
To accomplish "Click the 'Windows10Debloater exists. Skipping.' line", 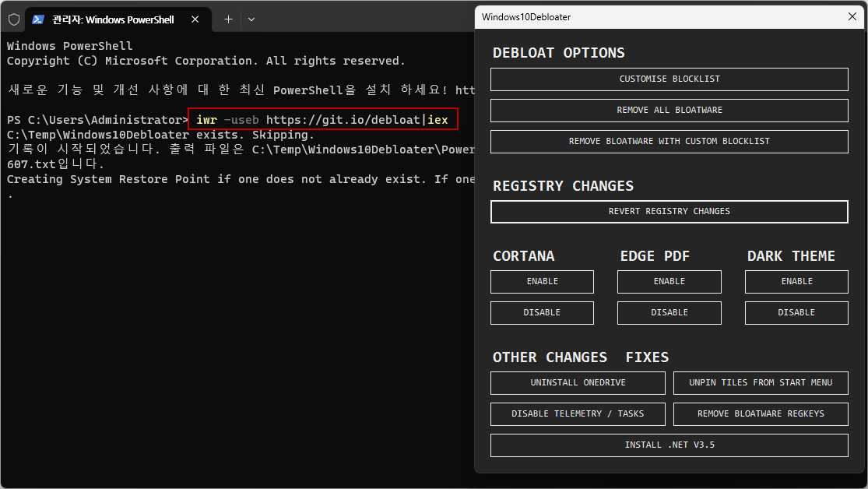I will click(160, 135).
